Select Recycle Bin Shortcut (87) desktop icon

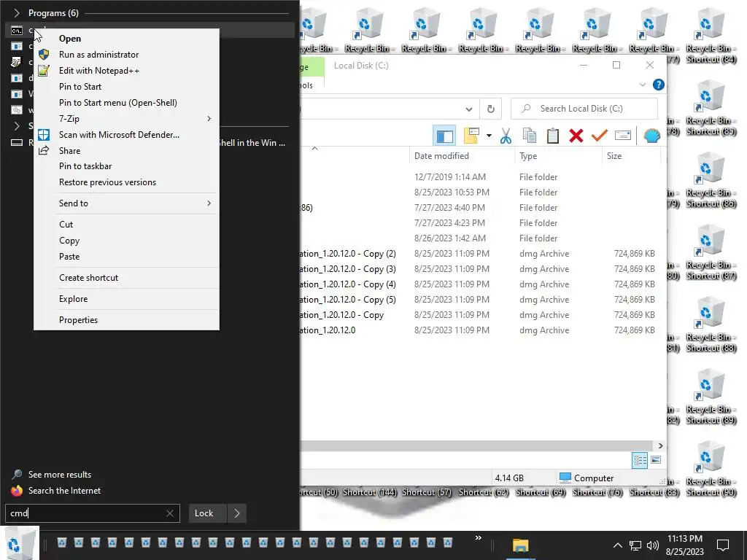[711, 252]
